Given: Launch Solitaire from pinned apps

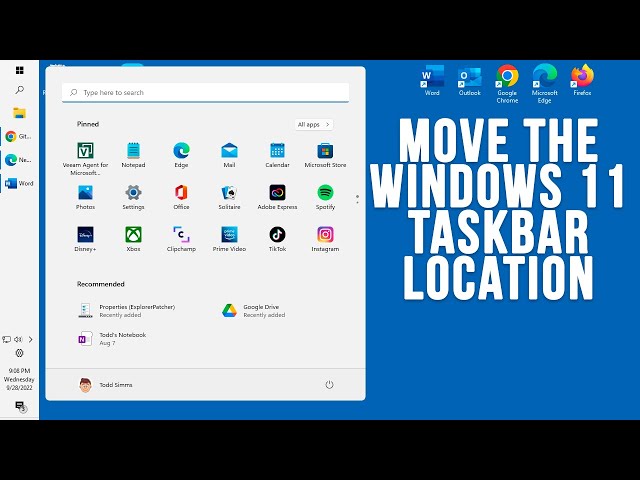Looking at the screenshot, I should click(229, 198).
